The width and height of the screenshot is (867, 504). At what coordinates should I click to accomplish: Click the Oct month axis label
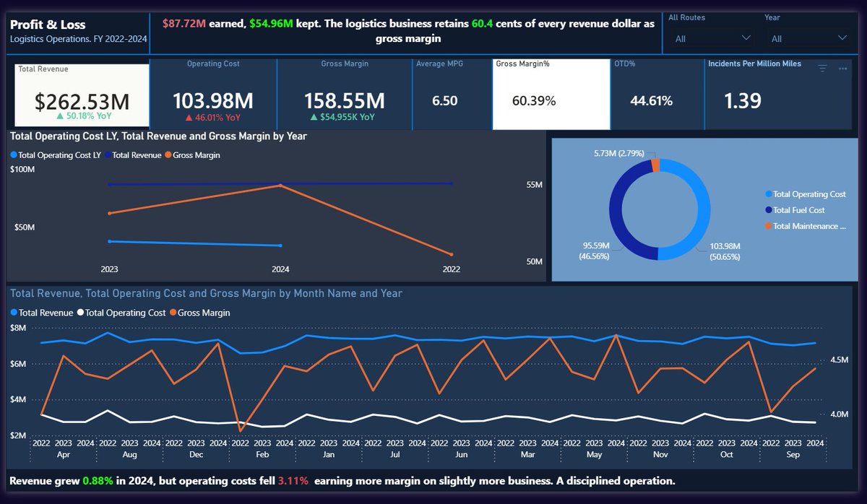(x=727, y=455)
